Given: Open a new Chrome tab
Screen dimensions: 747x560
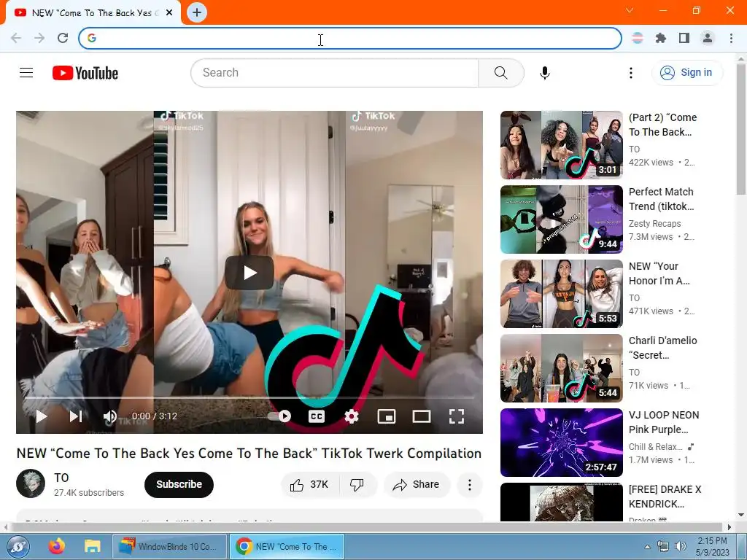Looking at the screenshot, I should (x=197, y=12).
